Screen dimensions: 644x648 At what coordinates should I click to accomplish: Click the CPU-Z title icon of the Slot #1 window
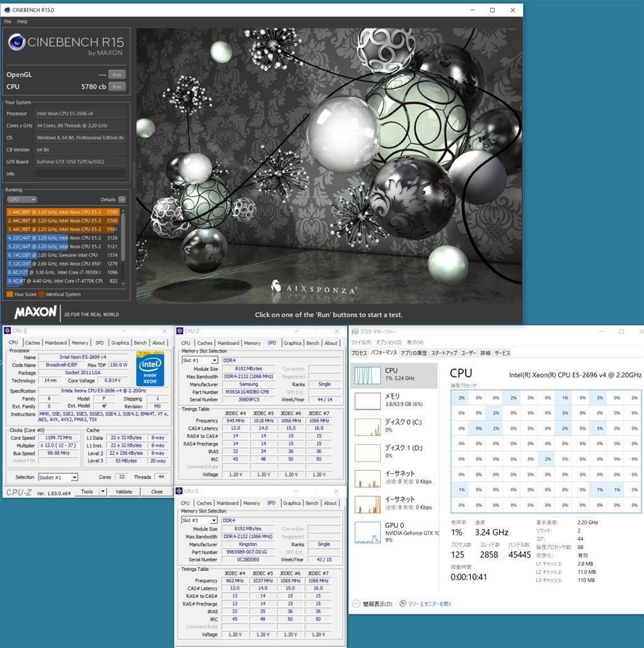(180, 331)
